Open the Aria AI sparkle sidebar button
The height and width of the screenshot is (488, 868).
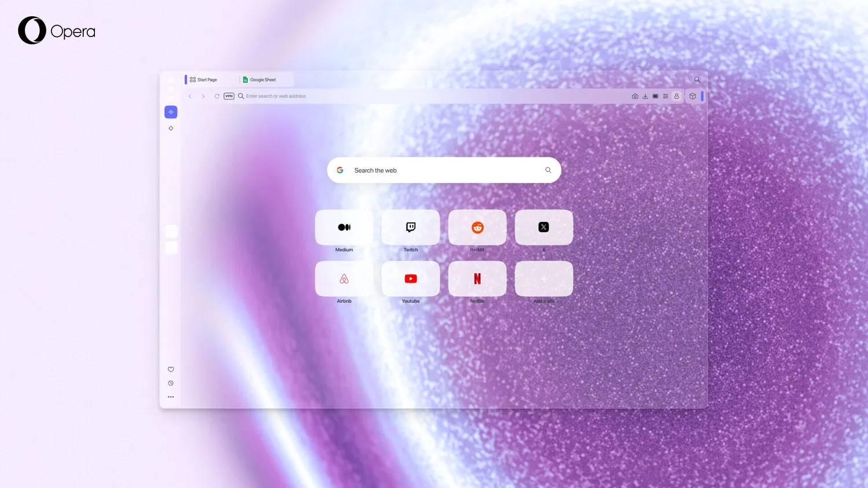171,112
